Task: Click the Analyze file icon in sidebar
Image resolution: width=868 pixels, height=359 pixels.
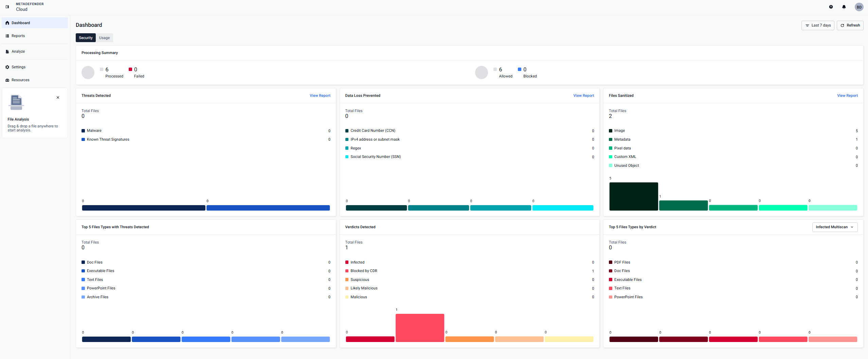Action: point(7,52)
